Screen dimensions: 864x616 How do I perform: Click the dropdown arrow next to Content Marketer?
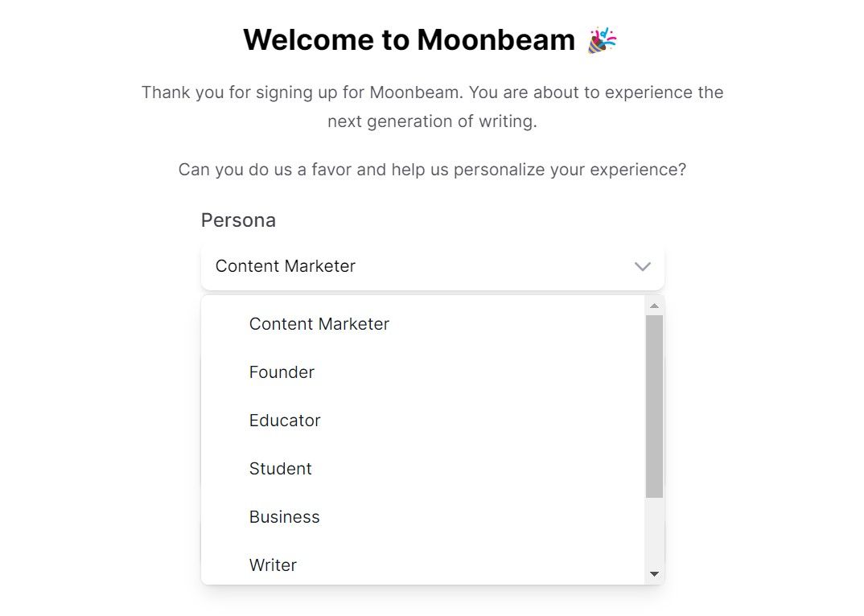tap(642, 266)
